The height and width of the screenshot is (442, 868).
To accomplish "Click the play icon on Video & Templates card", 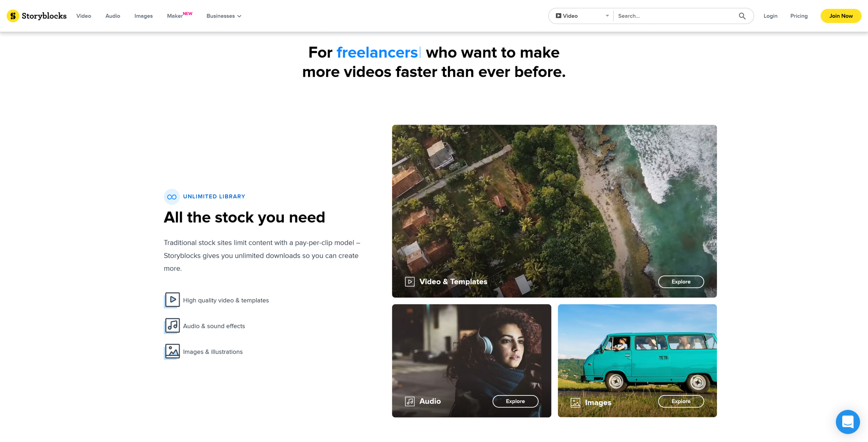I will tap(410, 282).
